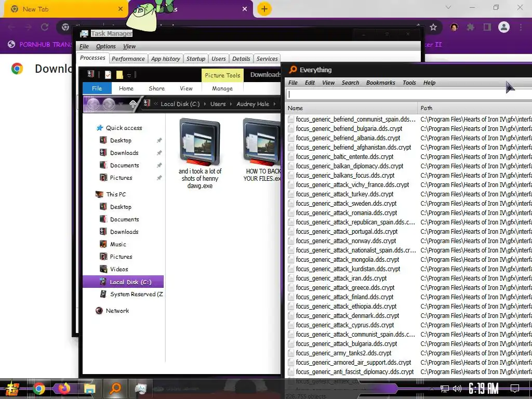Open Customize Quick Access Toolbar dropdown
The height and width of the screenshot is (399, 532).
pyautogui.click(x=129, y=75)
